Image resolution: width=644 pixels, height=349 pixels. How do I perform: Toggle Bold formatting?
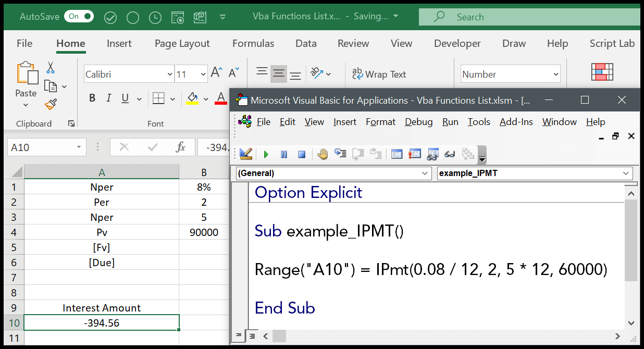pos(92,98)
